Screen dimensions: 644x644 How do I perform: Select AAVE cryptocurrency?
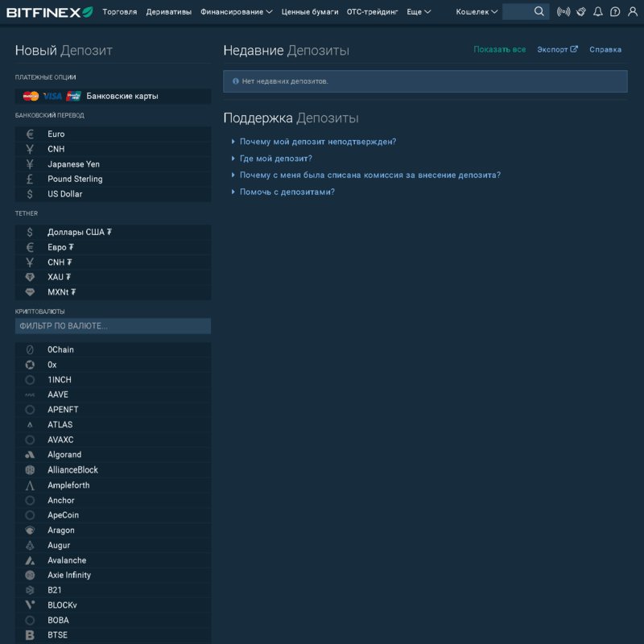[x=113, y=394]
